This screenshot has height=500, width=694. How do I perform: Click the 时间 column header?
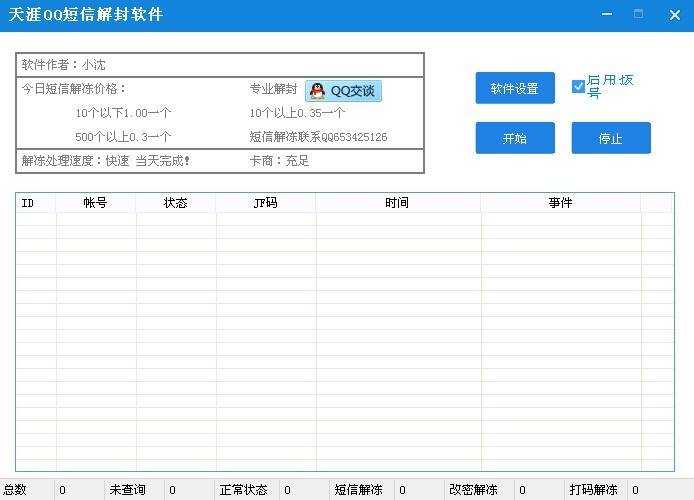coord(398,203)
